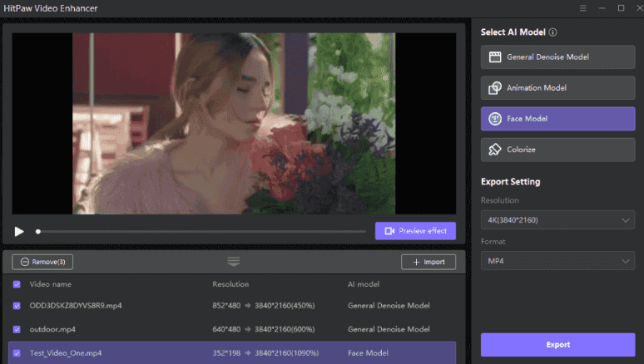This screenshot has height=364, width=644.
Task: Play the video preview
Action: (x=19, y=231)
